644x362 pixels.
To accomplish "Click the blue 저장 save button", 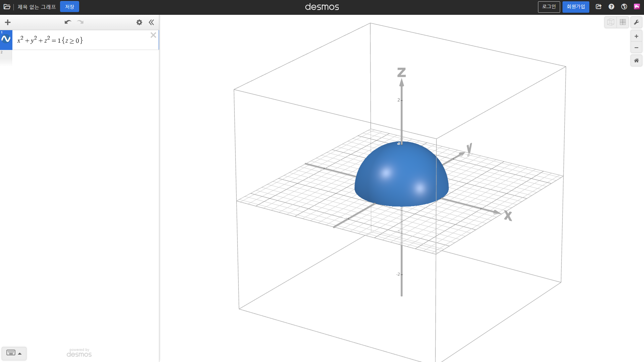I will pyautogui.click(x=69, y=7).
